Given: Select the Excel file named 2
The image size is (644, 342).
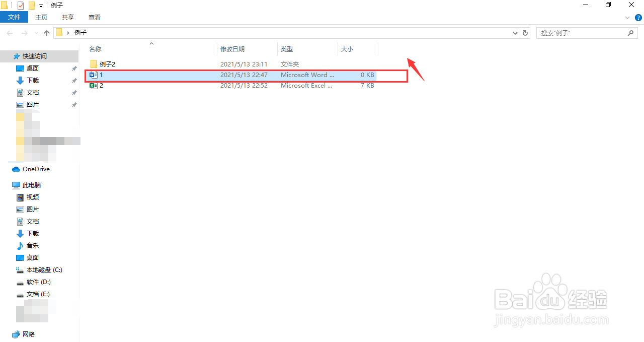Looking at the screenshot, I should click(231, 85).
